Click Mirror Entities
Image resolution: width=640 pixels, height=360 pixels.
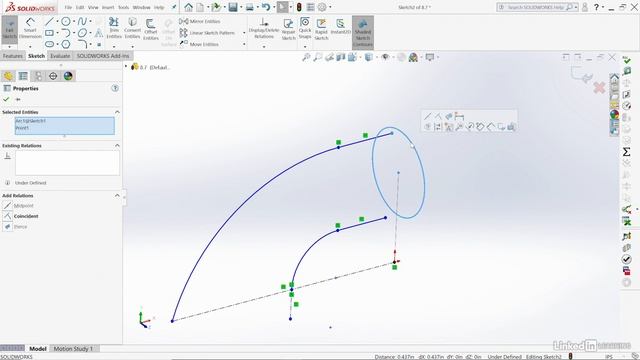200,21
